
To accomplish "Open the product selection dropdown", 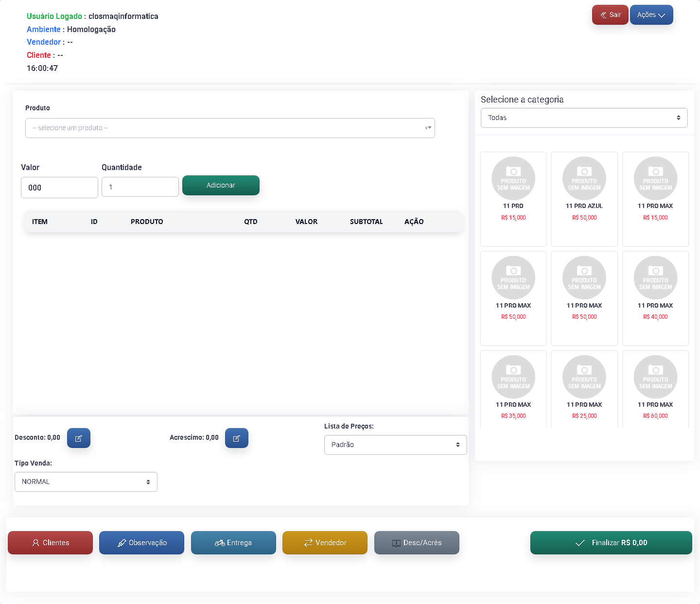I will tap(230, 128).
